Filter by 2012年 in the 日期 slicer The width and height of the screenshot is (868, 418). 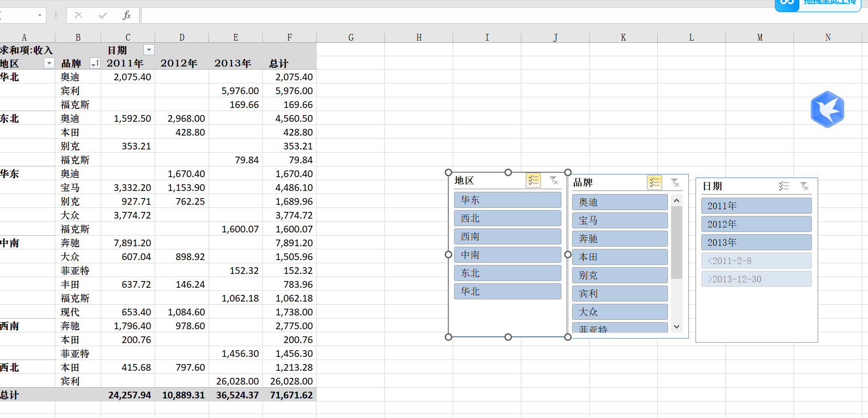[756, 224]
